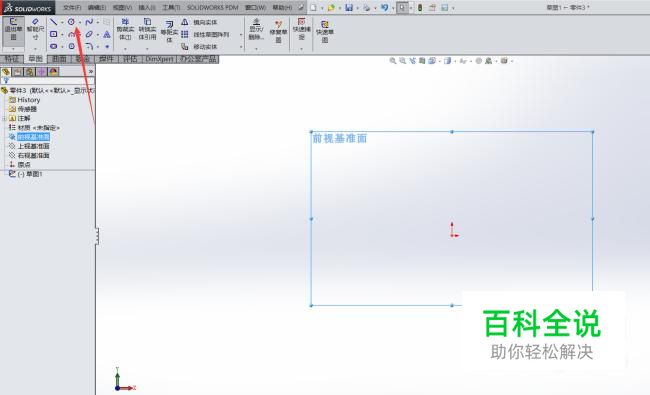Viewport: 650px width, 395px height.
Task: Click Rapid Sketch (快速草图) tool
Action: tap(325, 32)
